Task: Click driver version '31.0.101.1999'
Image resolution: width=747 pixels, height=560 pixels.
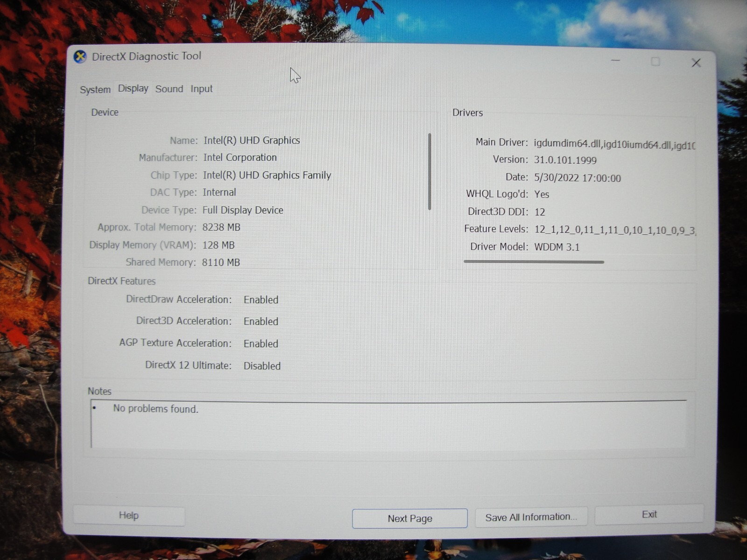Action: tap(565, 160)
